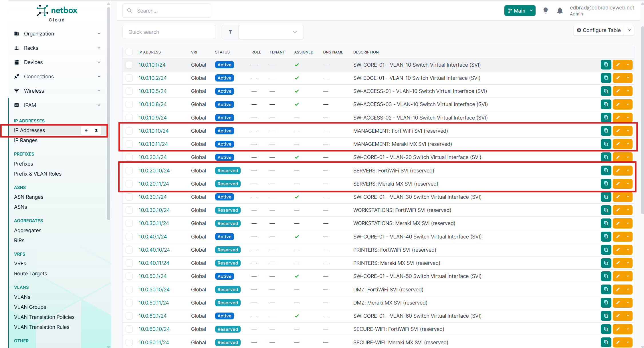644x348 pixels.
Task: Click the plus icon beside IP Addresses
Action: point(86,130)
